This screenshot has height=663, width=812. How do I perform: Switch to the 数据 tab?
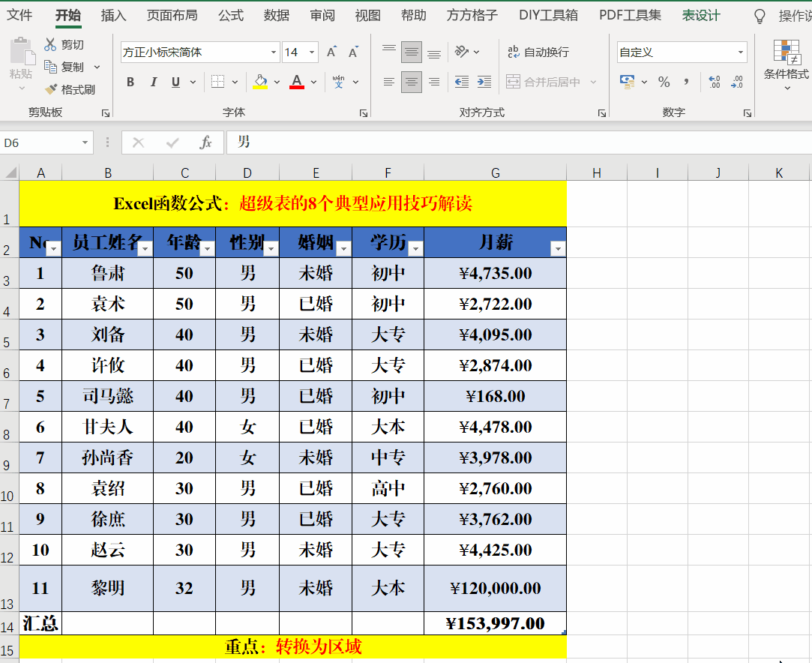277,16
